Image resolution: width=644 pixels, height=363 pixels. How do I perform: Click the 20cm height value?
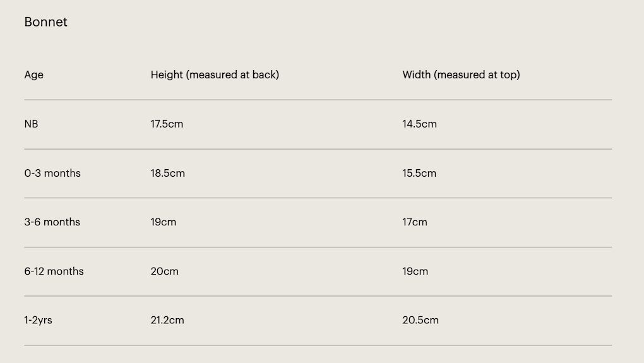pos(164,271)
